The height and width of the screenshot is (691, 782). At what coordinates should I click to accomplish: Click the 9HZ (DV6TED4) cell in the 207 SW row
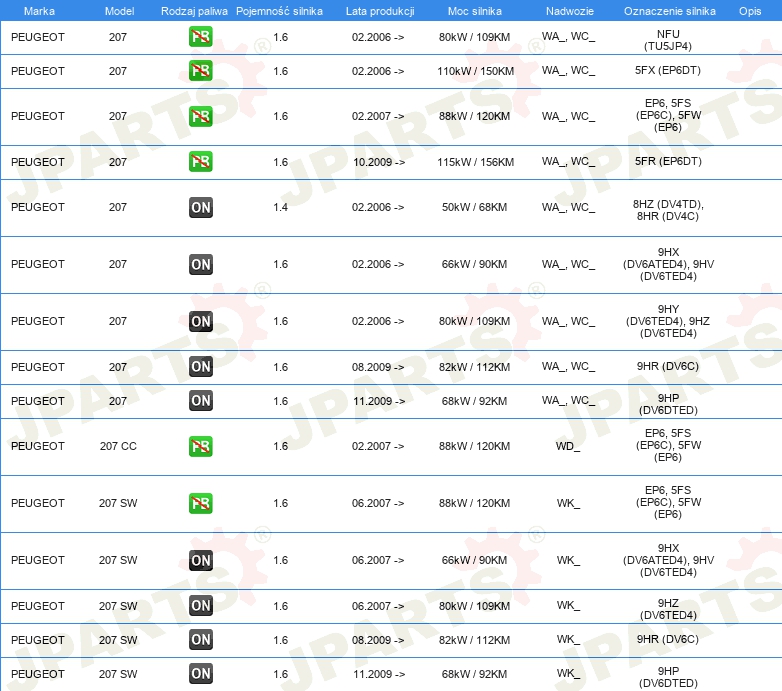coord(668,609)
